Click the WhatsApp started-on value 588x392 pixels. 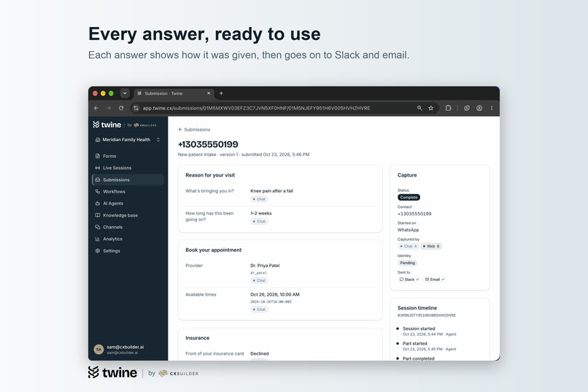coord(409,230)
